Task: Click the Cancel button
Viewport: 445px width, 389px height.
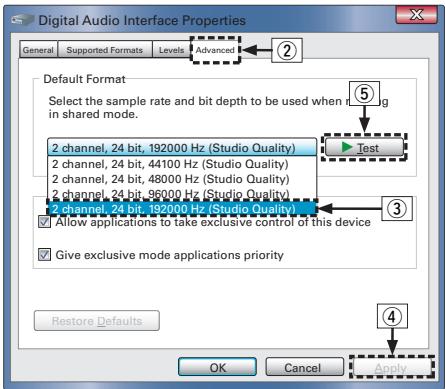Action: 304,367
